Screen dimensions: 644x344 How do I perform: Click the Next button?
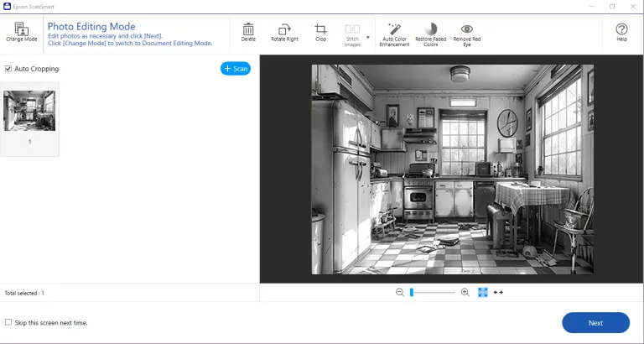click(x=595, y=323)
